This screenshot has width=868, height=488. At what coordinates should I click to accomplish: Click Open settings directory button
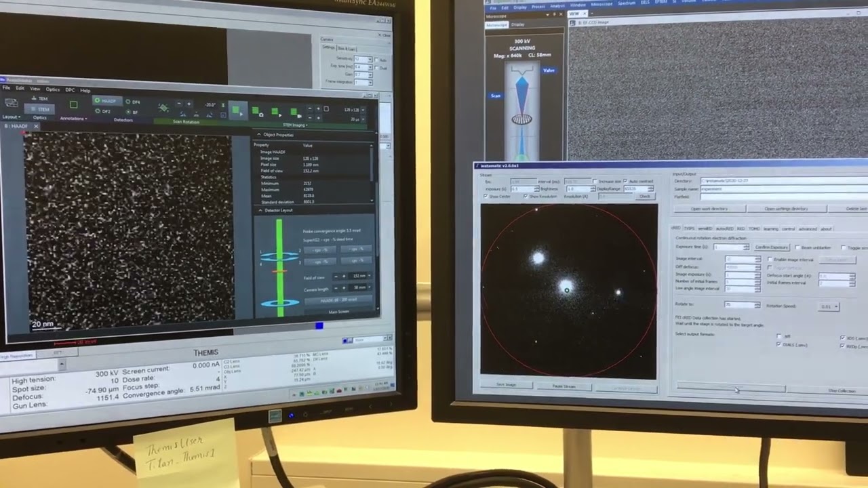click(787, 209)
